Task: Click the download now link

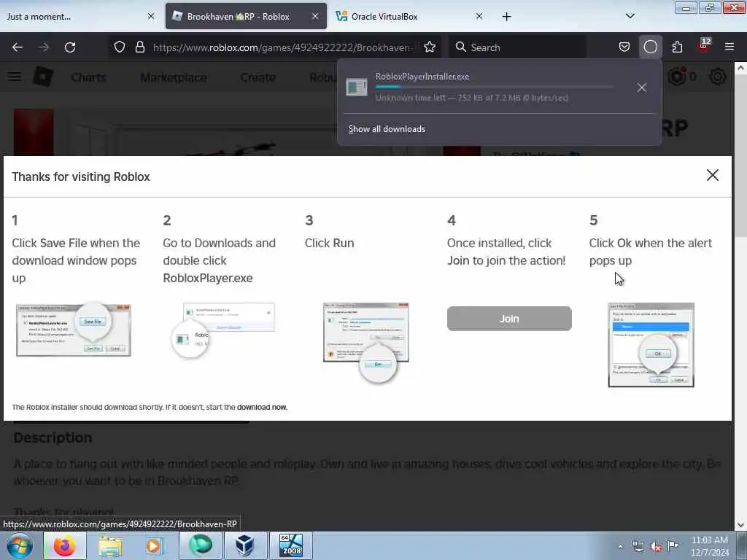Action: (x=262, y=407)
